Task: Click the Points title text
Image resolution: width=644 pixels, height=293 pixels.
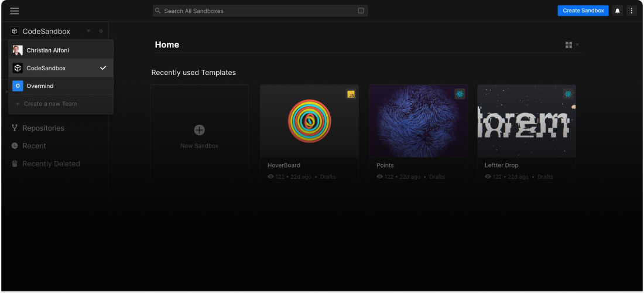Action: [385, 165]
